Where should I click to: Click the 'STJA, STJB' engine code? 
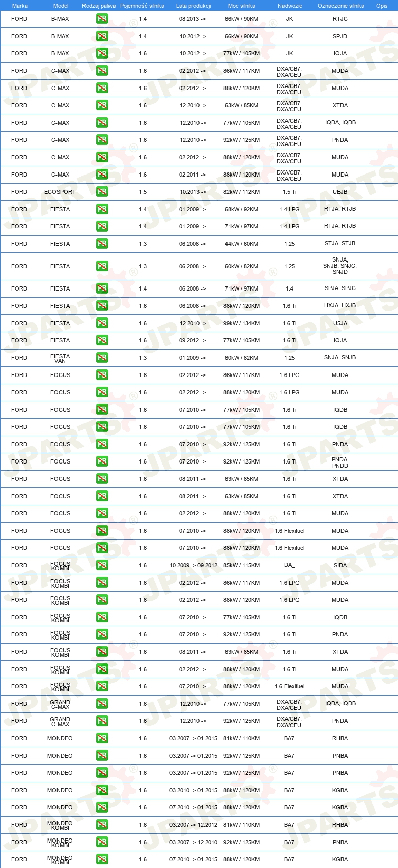340,243
